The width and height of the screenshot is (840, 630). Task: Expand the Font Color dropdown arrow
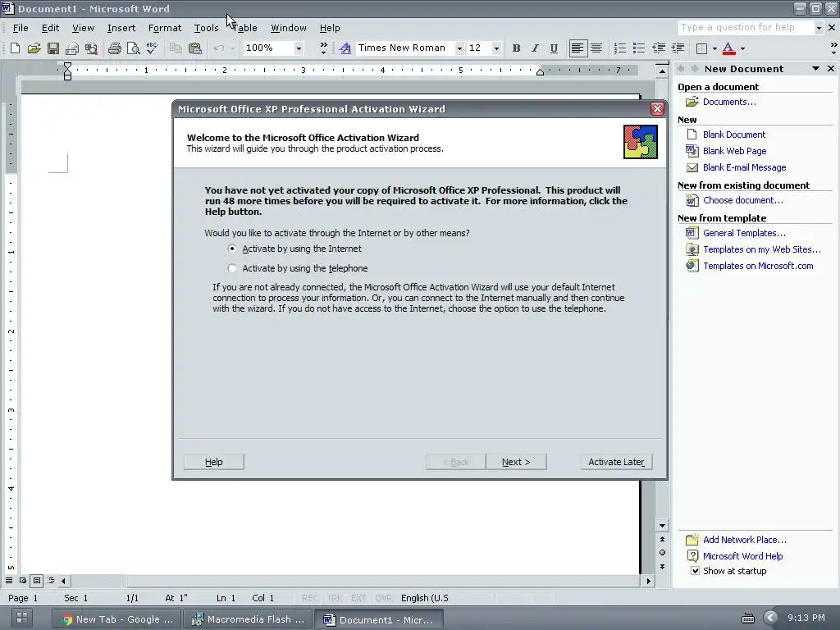(742, 48)
